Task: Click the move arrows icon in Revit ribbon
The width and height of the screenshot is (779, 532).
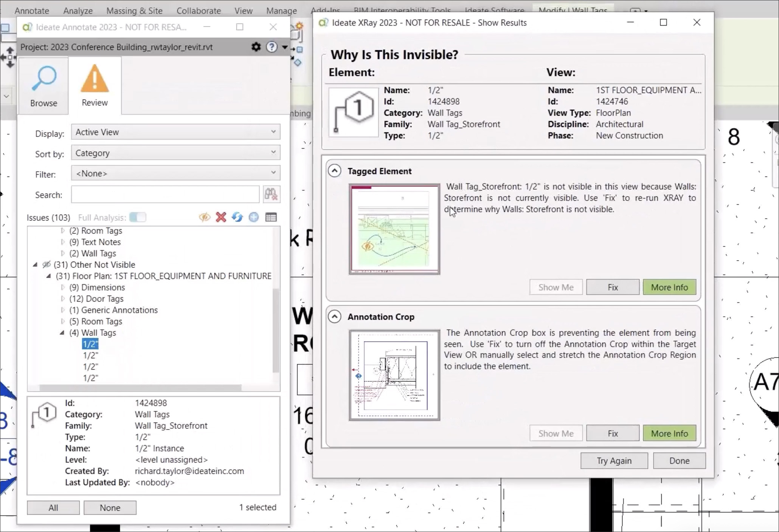Action: [x=10, y=57]
